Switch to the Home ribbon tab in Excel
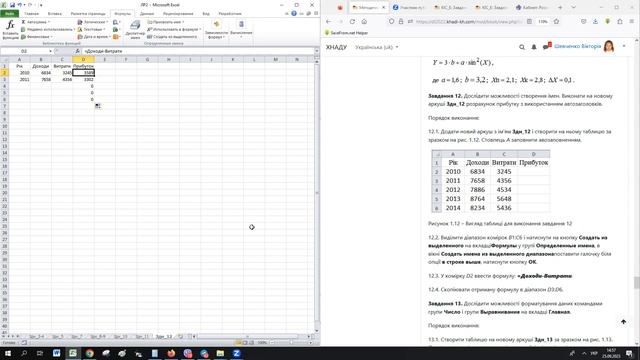 [31, 13]
